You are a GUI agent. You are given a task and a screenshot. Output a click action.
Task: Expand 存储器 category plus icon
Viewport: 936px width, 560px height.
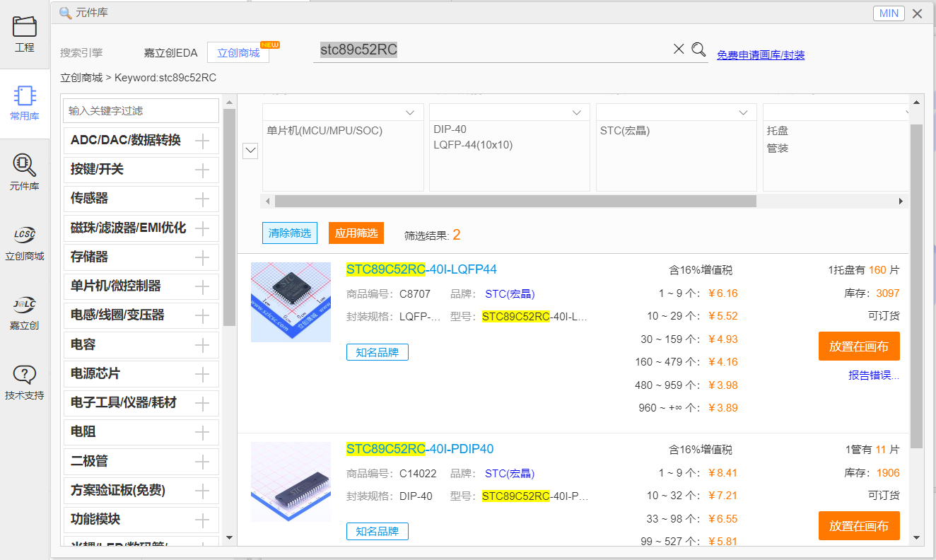pyautogui.click(x=202, y=257)
